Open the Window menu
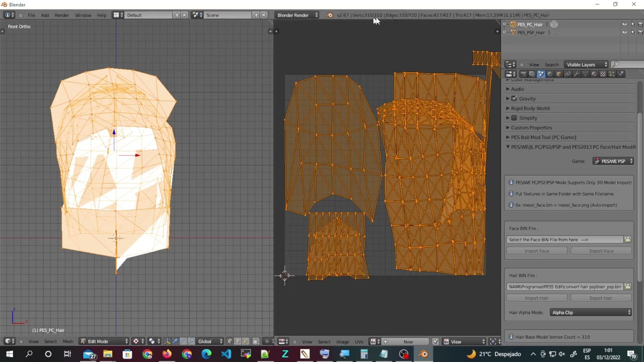This screenshot has width=644, height=362. coord(83,15)
